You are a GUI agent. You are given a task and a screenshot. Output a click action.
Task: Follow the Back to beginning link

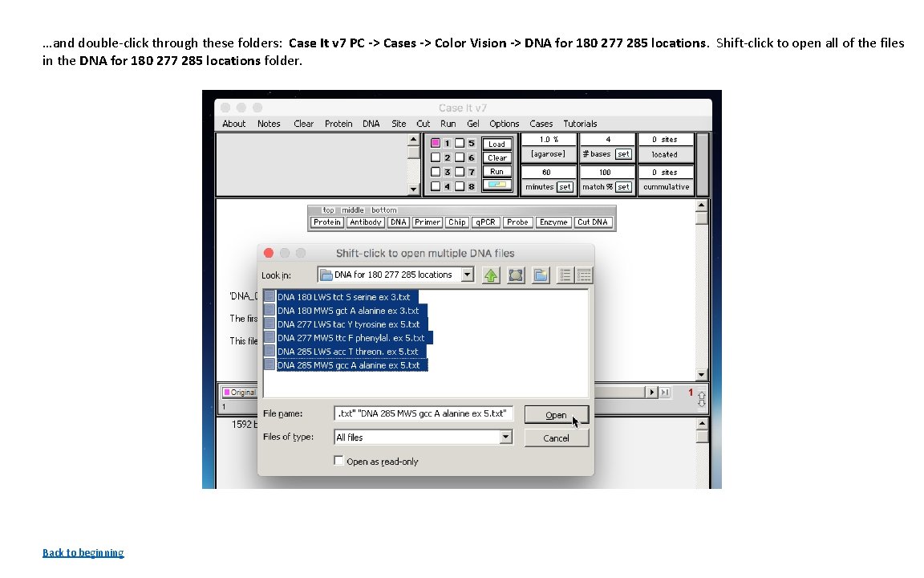[83, 552]
